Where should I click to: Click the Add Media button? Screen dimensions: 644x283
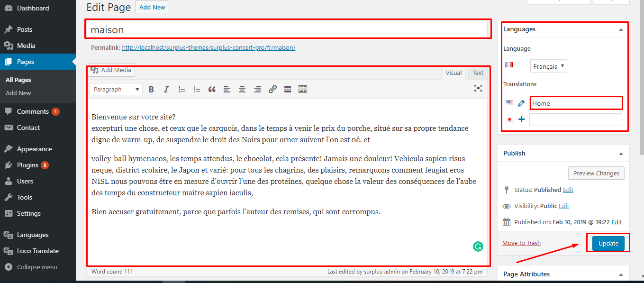(111, 70)
